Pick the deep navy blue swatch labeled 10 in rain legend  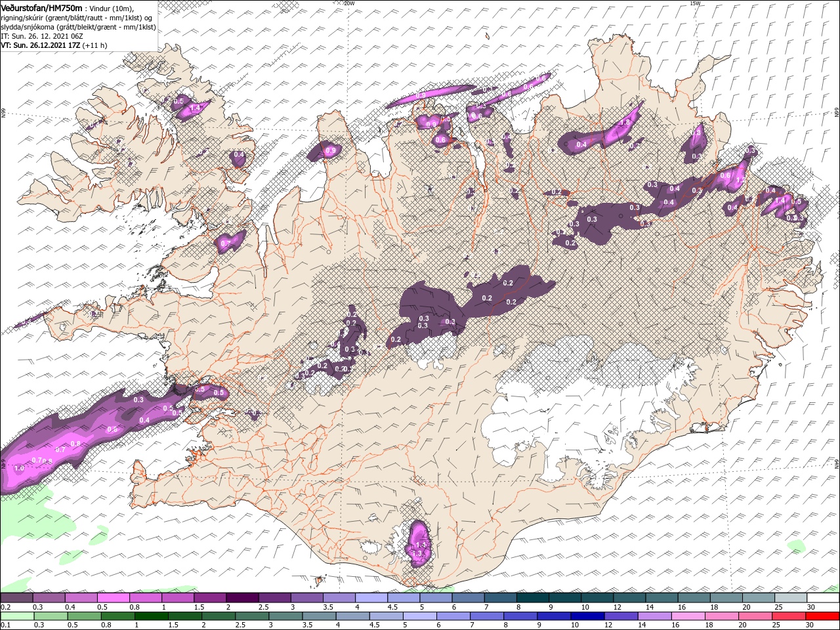pyautogui.click(x=587, y=616)
